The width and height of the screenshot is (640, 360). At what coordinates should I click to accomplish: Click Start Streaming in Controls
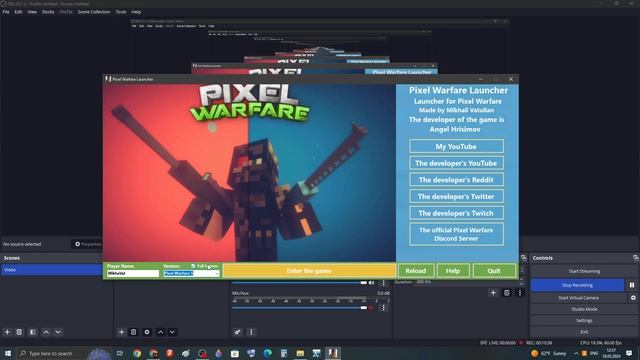(x=584, y=271)
